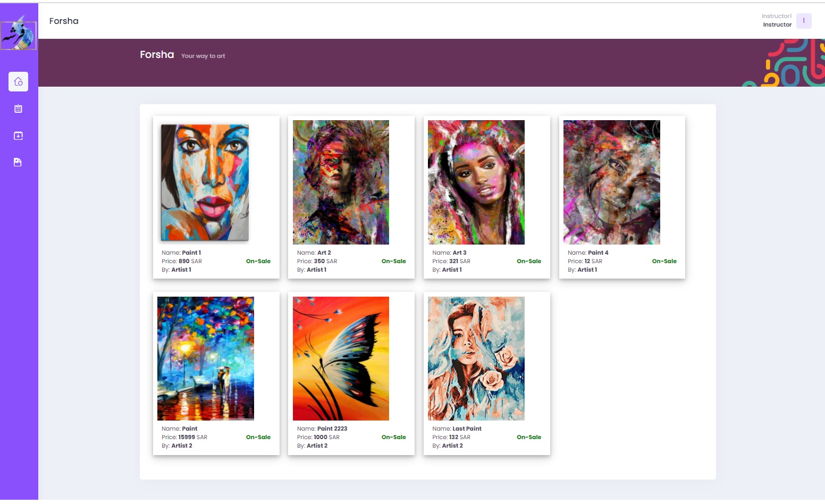This screenshot has width=825, height=504.
Task: Click the price 350 SAR
Action: pyautogui.click(x=317, y=261)
